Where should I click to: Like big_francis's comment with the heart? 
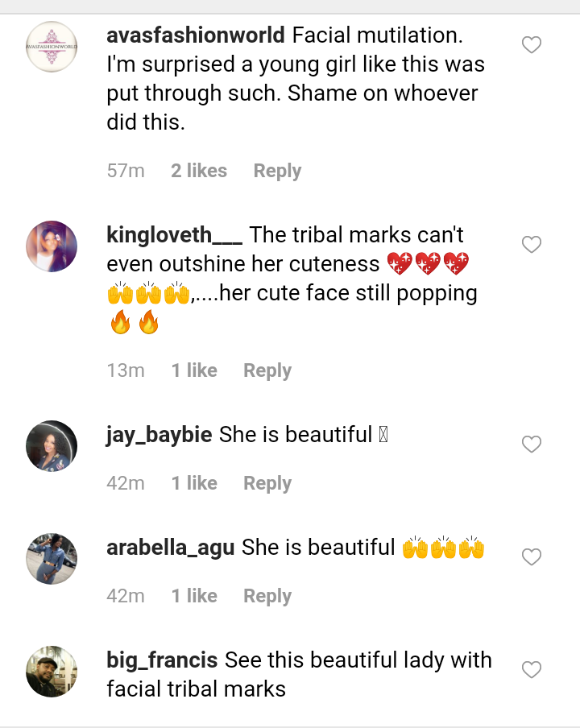click(532, 670)
